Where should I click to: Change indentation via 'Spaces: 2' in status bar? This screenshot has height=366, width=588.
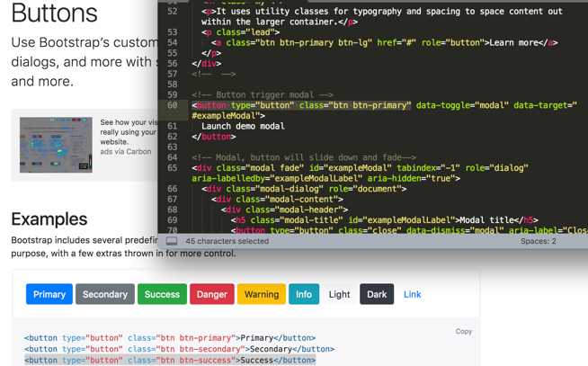(x=539, y=241)
